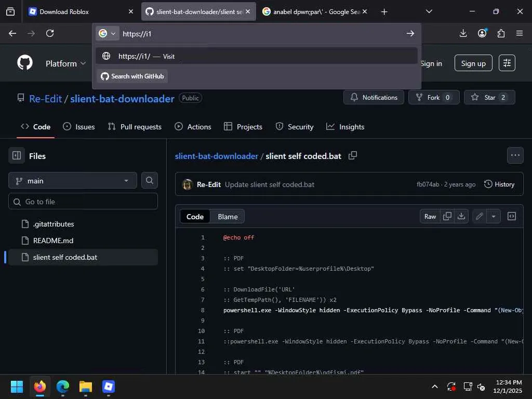The height and width of the screenshot is (399, 532).
Task: Select the https://i1/ Visit suggestion
Action: 257,56
